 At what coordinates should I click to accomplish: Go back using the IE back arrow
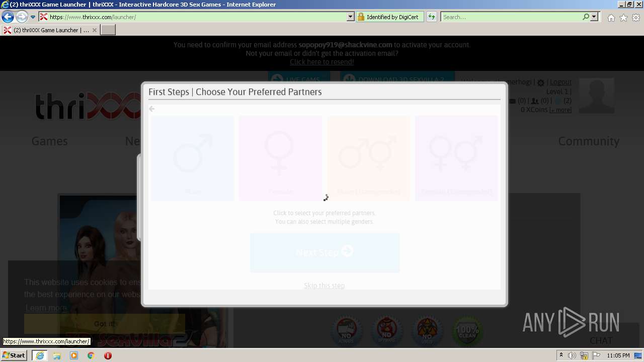click(x=8, y=17)
